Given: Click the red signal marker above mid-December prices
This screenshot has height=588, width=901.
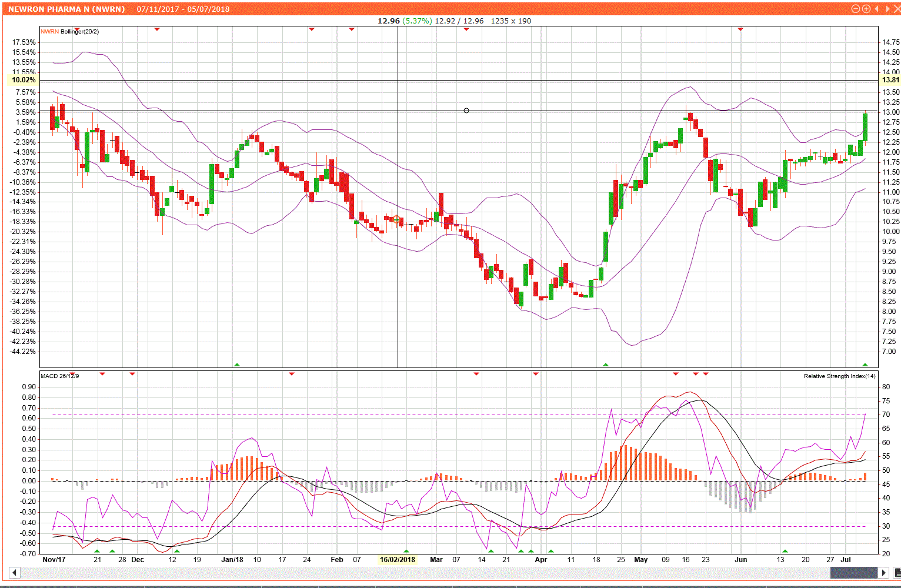Looking at the screenshot, I should pos(156,29).
